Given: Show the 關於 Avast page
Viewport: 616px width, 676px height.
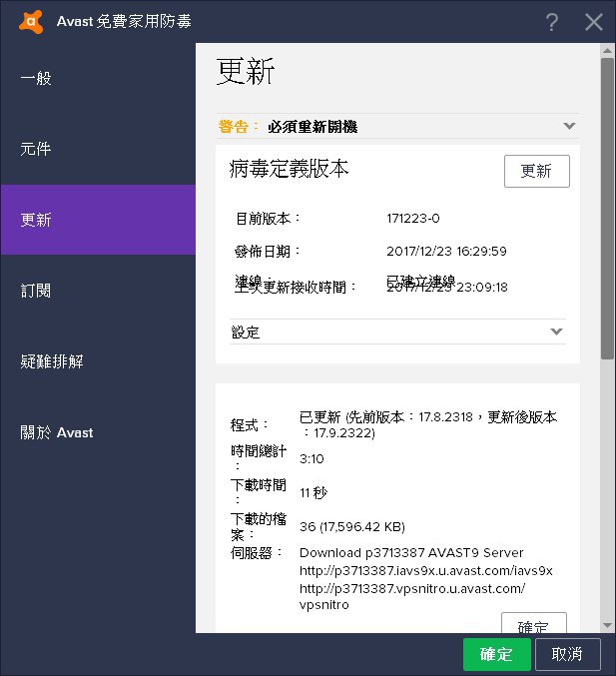Looking at the screenshot, I should click(57, 432).
